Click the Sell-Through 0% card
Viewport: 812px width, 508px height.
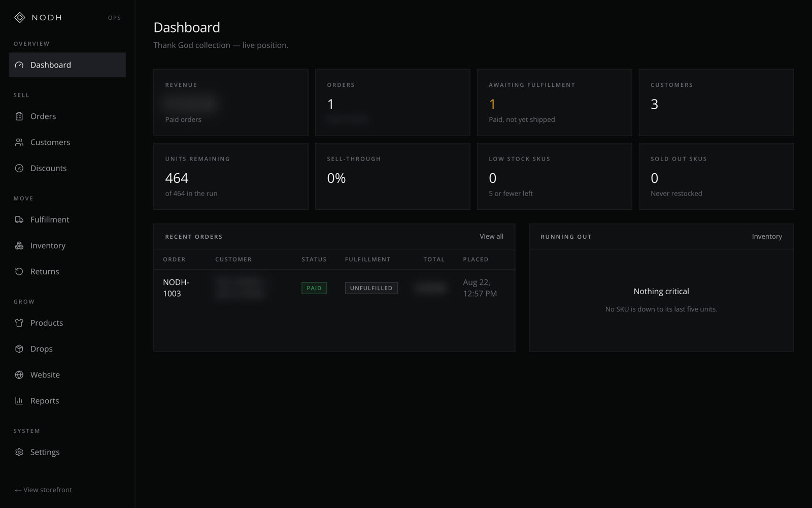pyautogui.click(x=393, y=176)
